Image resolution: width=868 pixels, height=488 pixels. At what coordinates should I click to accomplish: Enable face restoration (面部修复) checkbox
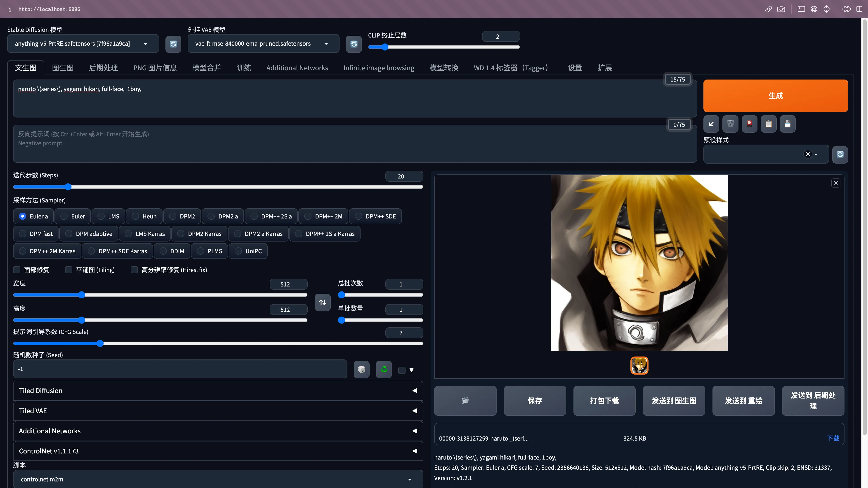pyautogui.click(x=17, y=270)
